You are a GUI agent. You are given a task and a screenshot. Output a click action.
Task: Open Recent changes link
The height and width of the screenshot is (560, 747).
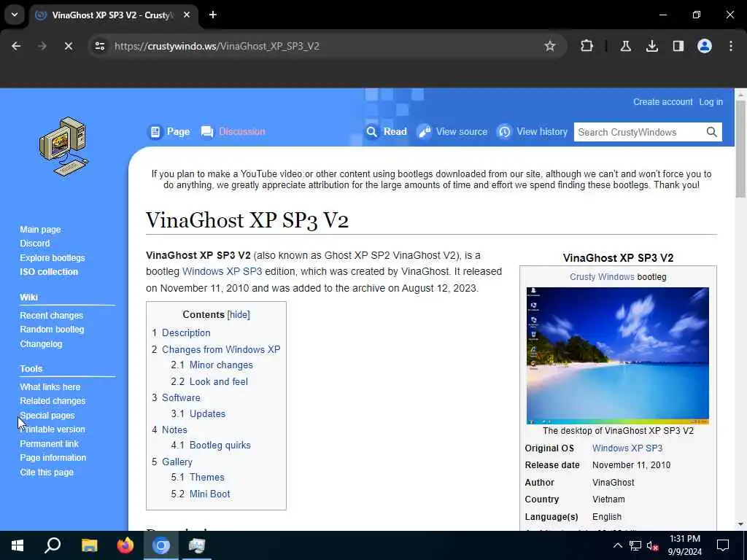[x=52, y=315]
